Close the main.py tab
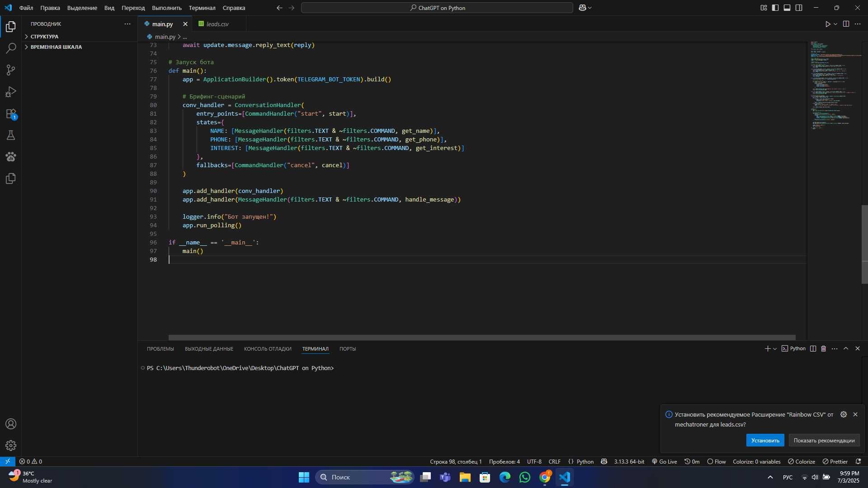The width and height of the screenshot is (868, 488). point(185,24)
